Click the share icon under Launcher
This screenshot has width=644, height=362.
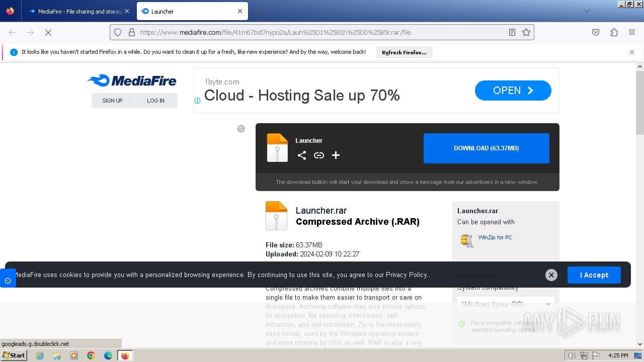pos(302,155)
